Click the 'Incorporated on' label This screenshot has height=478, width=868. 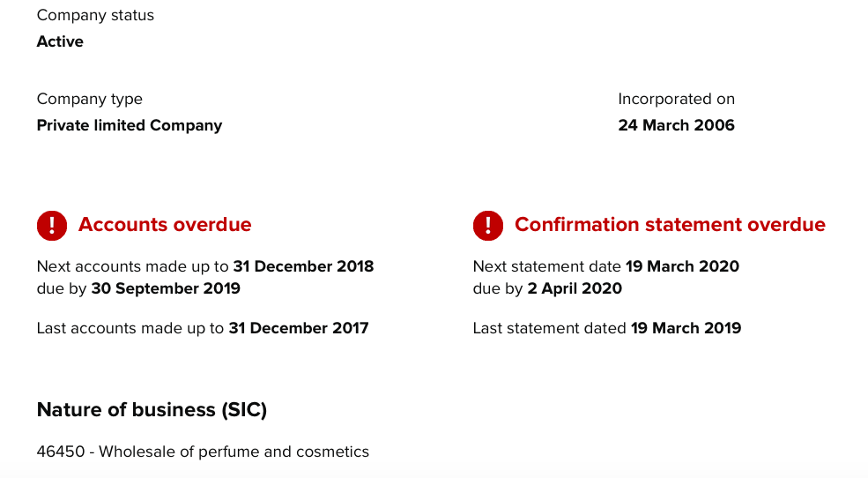(676, 99)
